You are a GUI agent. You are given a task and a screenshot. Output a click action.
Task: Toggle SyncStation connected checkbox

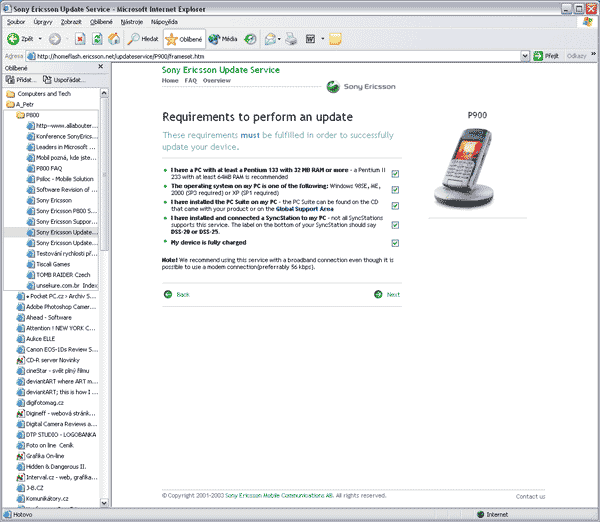coord(395,225)
